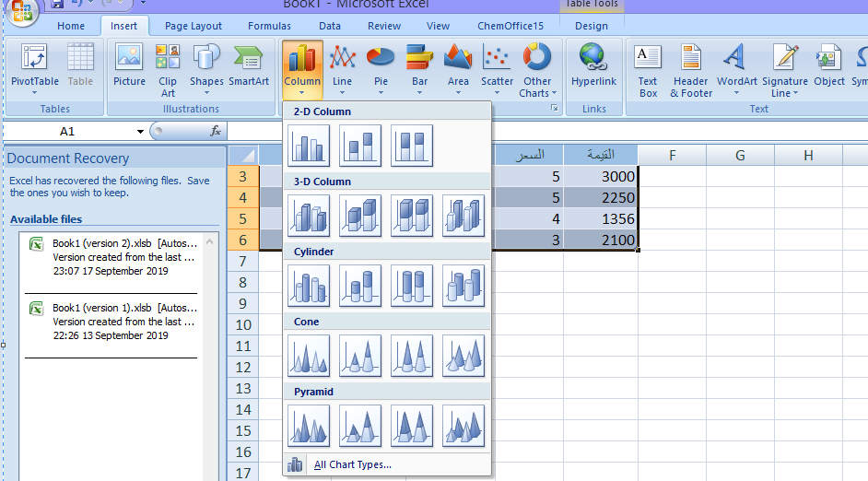The width and height of the screenshot is (868, 481).
Task: Switch to the Data tab
Action: (329, 26)
